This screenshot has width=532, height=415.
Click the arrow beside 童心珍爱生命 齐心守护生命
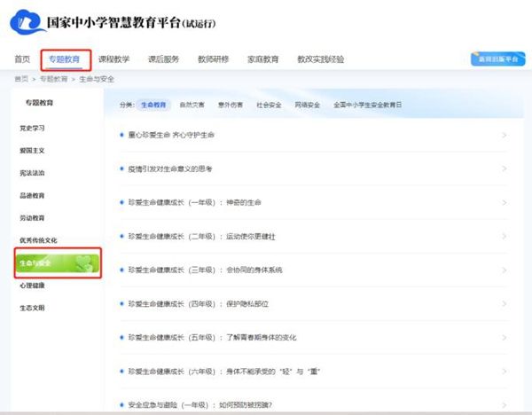pos(504,135)
